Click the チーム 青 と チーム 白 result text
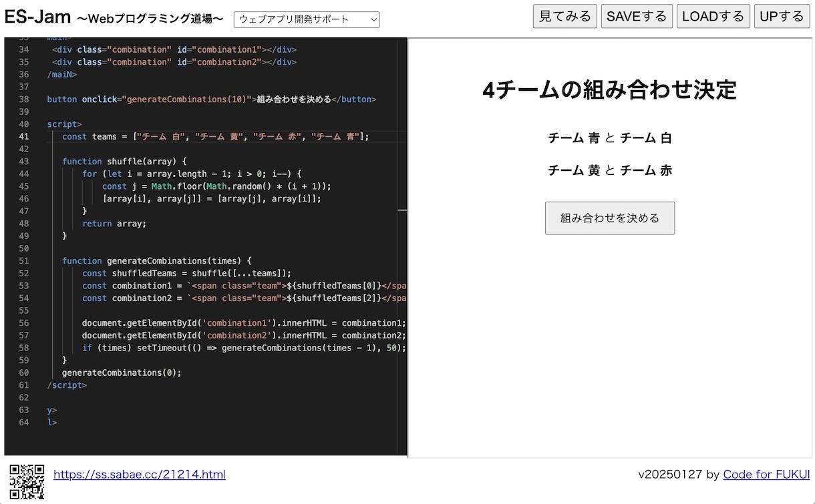 pos(609,138)
